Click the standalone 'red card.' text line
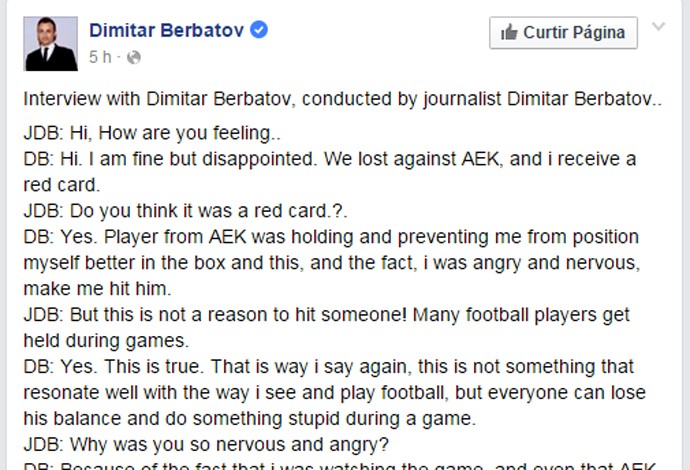 click(62, 185)
